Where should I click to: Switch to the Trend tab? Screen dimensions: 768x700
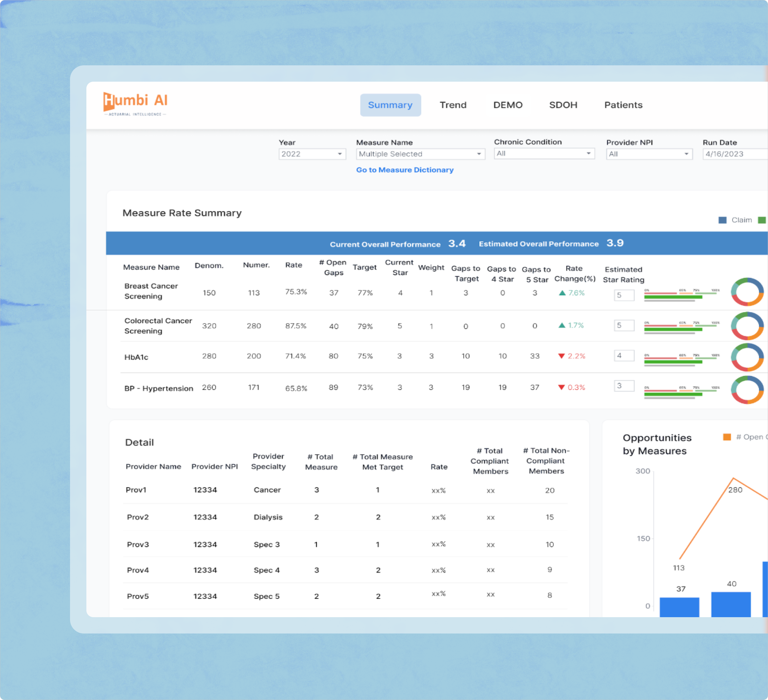453,105
